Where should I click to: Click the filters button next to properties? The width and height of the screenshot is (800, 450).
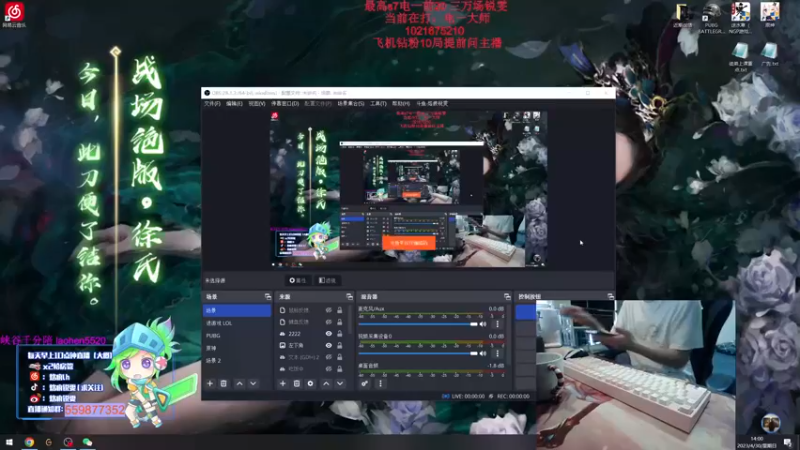[327, 281]
